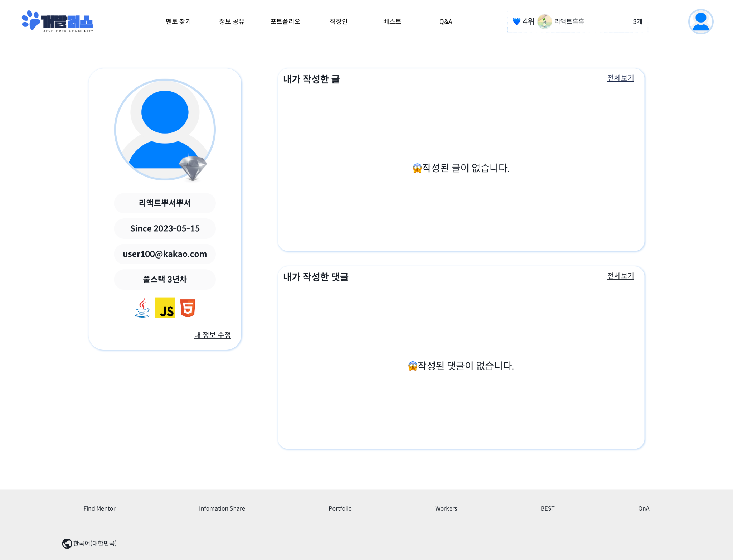The height and width of the screenshot is (560, 733).
Task: Click the JavaScript JS skill icon
Action: [x=165, y=308]
